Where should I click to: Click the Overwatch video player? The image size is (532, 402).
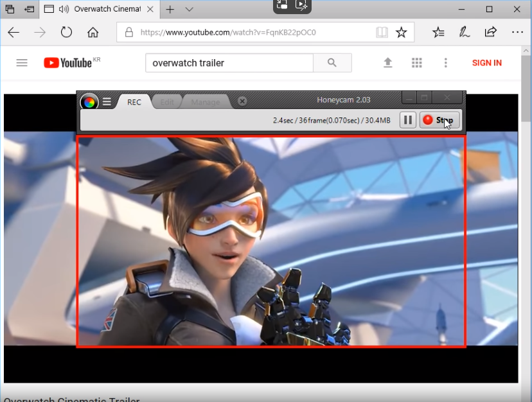(261, 238)
